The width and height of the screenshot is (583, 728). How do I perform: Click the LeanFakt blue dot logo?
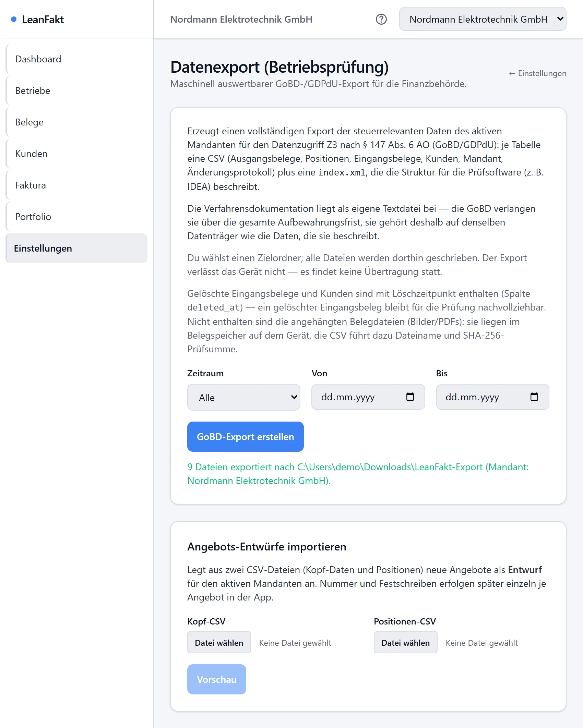[14, 19]
